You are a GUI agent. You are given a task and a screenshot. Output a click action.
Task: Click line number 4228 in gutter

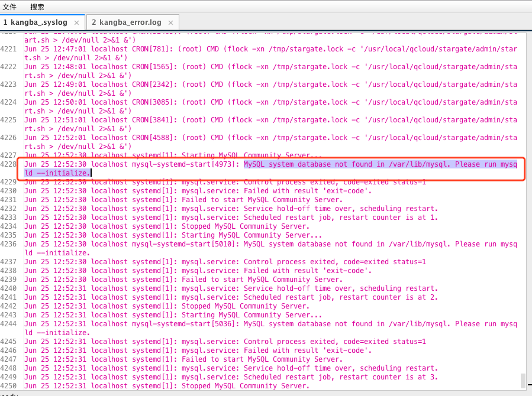[x=8, y=164]
